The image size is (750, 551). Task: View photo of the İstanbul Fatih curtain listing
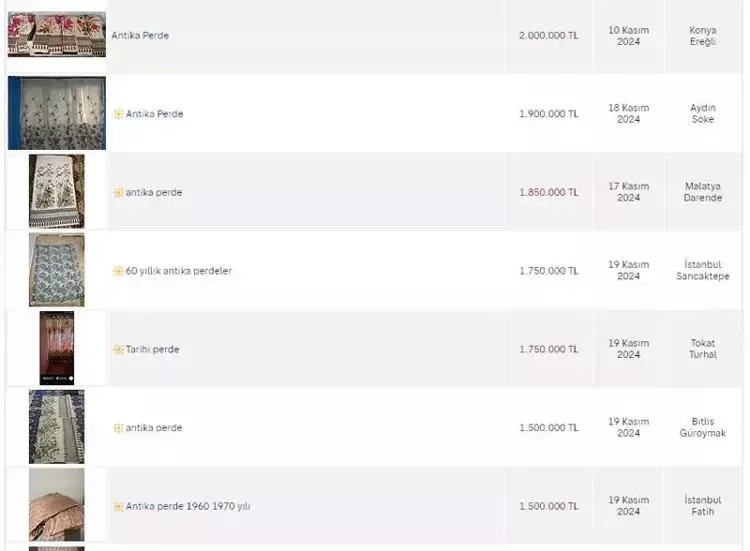tap(56, 505)
